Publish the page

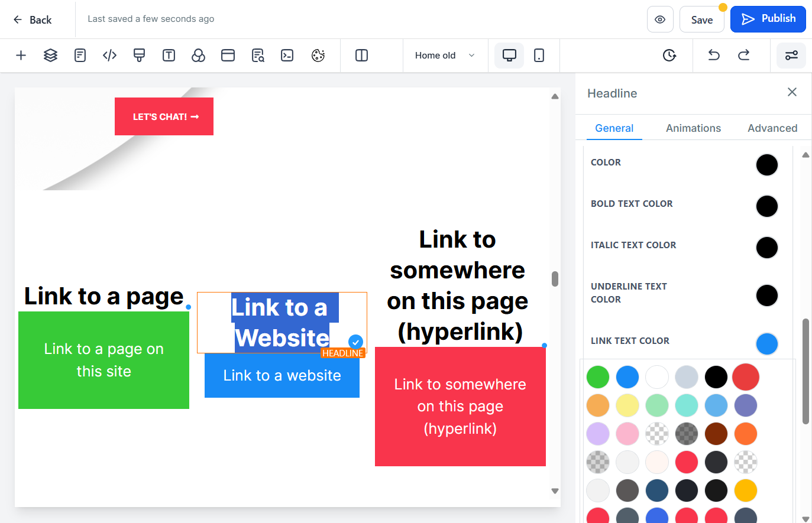point(768,19)
